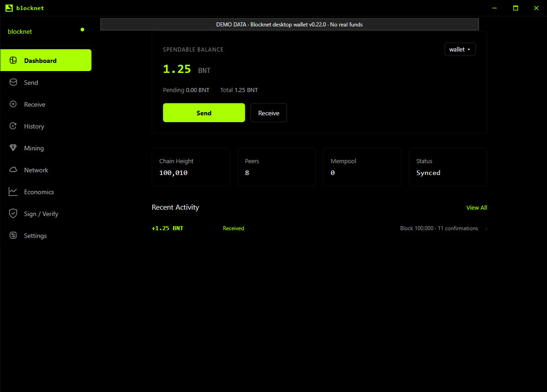
Task: Open the Economics section
Action: coord(46,192)
